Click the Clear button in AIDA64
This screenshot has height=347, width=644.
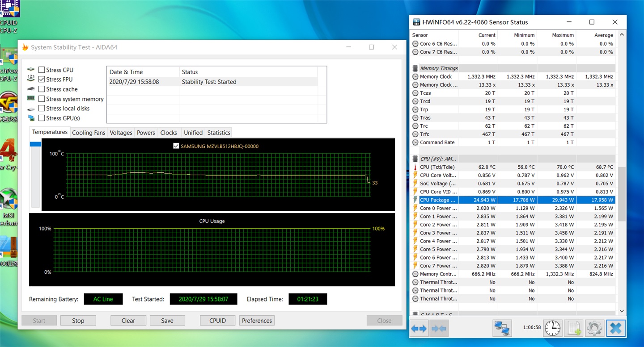[x=128, y=321]
